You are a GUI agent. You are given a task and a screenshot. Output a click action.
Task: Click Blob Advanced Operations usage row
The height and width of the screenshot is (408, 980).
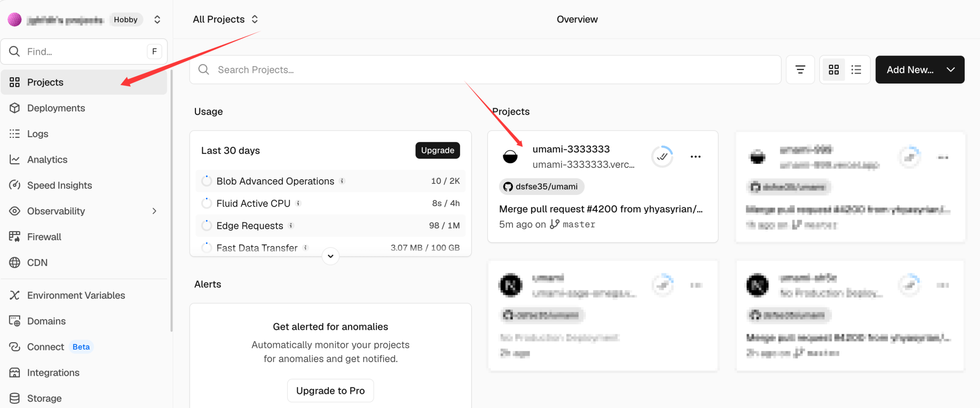click(x=330, y=181)
